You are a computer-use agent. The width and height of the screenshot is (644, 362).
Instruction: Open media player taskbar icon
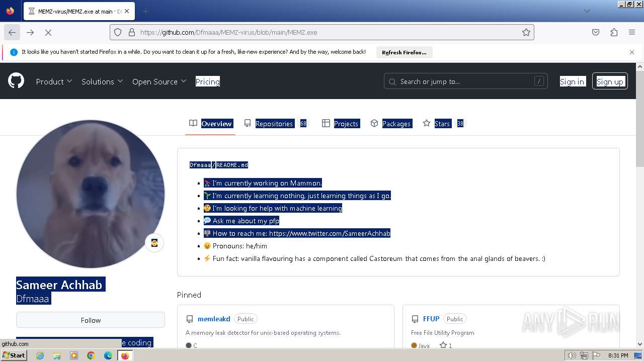[74, 355]
